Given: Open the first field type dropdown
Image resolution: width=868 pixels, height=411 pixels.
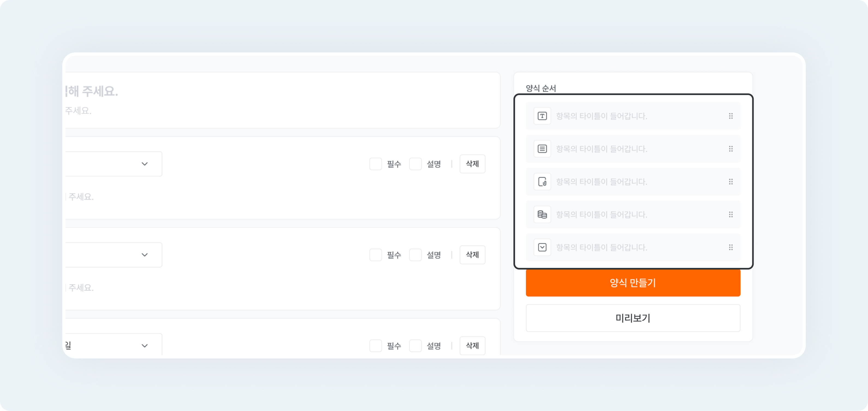Looking at the screenshot, I should click(145, 164).
